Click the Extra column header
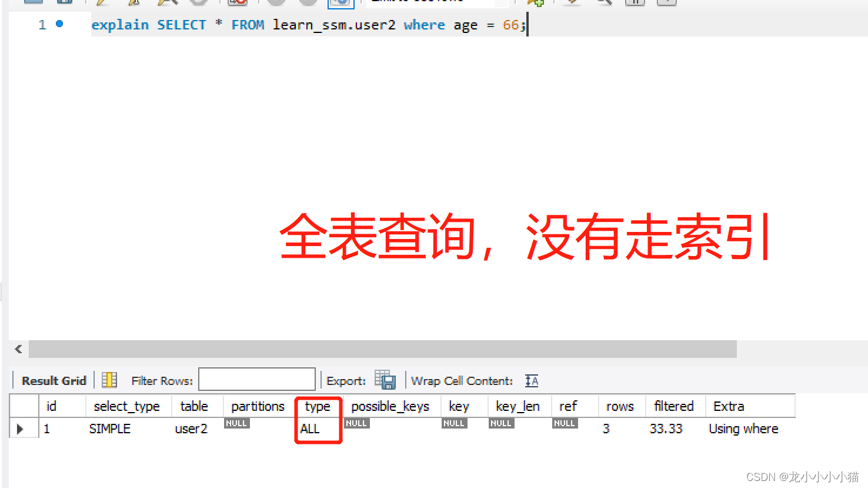 [750, 406]
